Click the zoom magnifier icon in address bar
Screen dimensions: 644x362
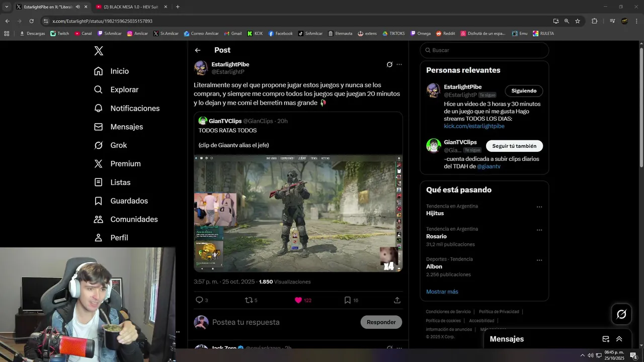[567, 21]
